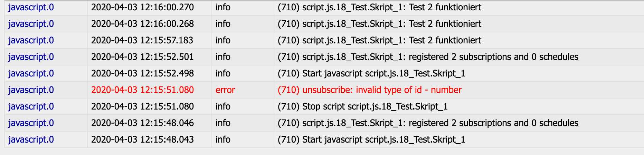The height and width of the screenshot is (155, 644).
Task: Click the red error level label
Action: [225, 90]
